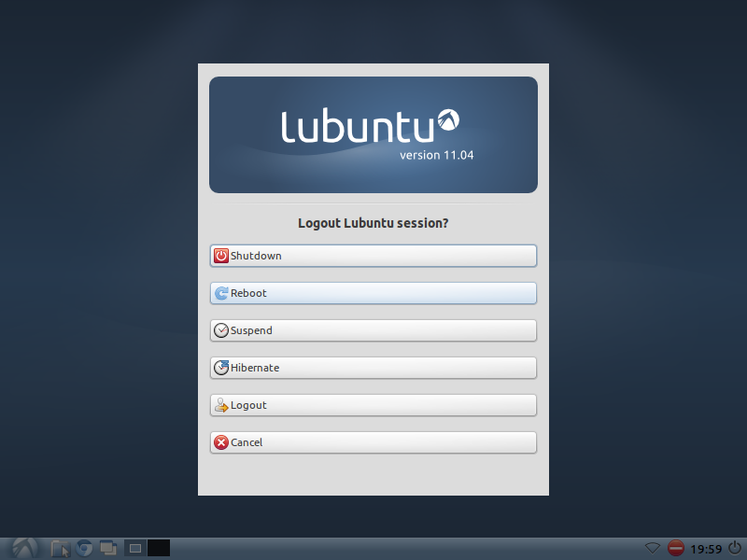The height and width of the screenshot is (560, 747).
Task: Switch to the second (black) workspace
Action: pyautogui.click(x=159, y=548)
